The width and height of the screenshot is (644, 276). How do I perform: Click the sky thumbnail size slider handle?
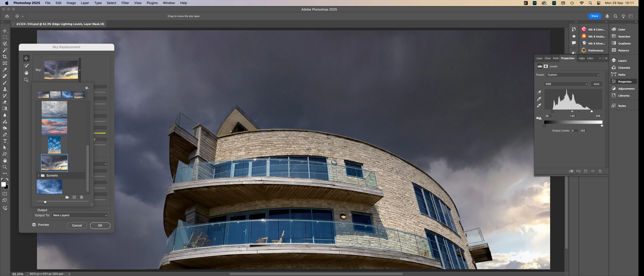pos(45,202)
